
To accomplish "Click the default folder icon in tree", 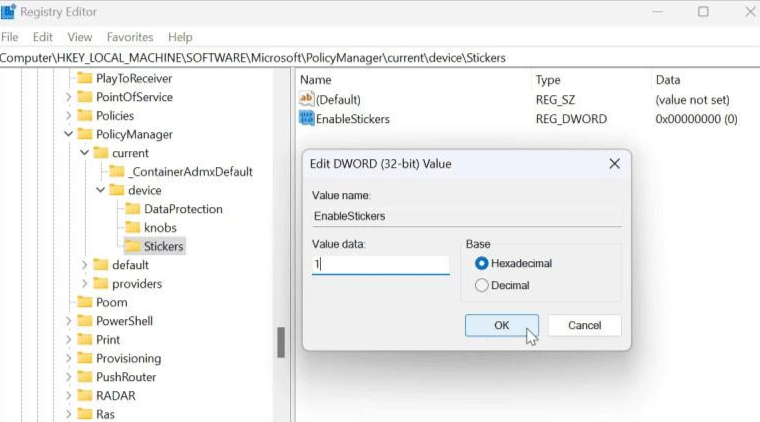I will tap(100, 265).
